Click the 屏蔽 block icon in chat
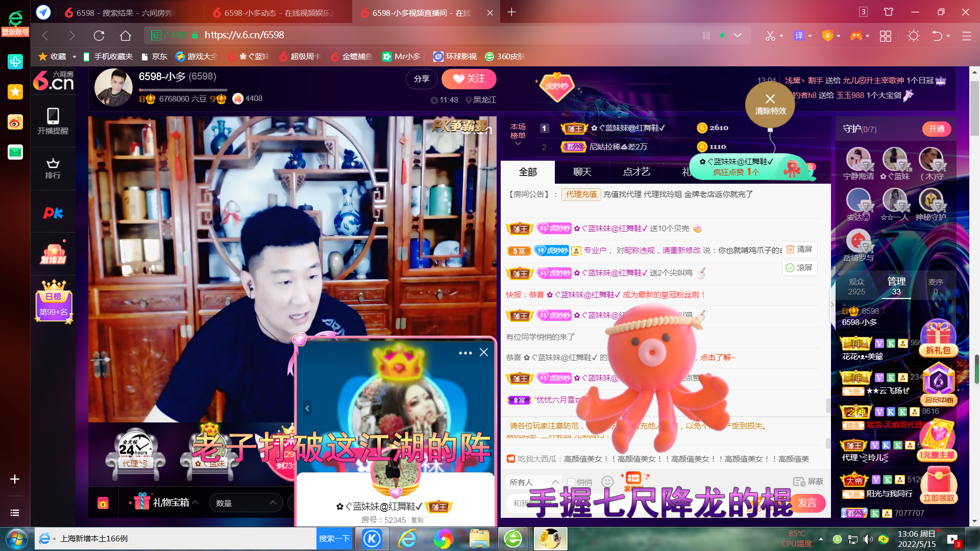 point(808,482)
